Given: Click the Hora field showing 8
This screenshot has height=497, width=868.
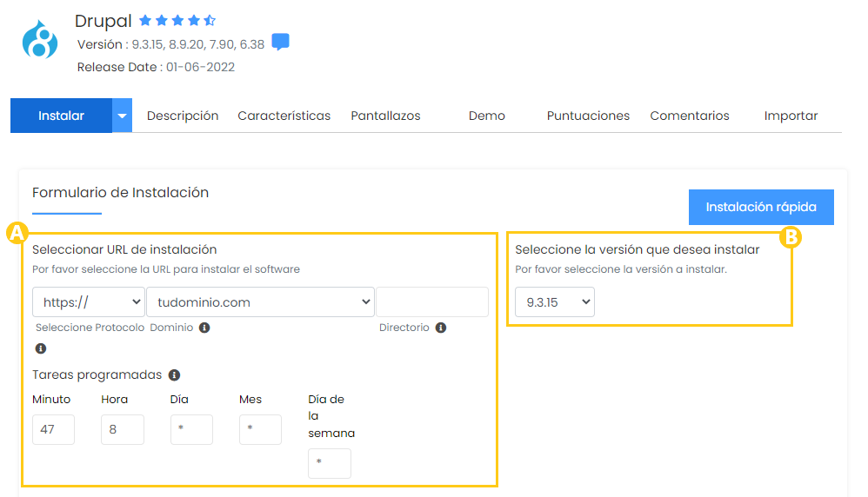Looking at the screenshot, I should pyautogui.click(x=123, y=429).
